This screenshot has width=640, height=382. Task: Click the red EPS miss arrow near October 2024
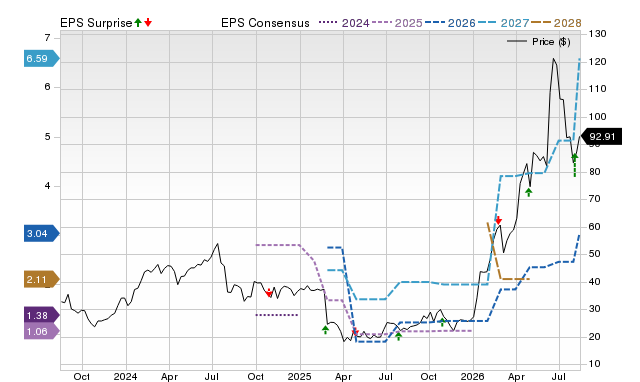coord(269,293)
